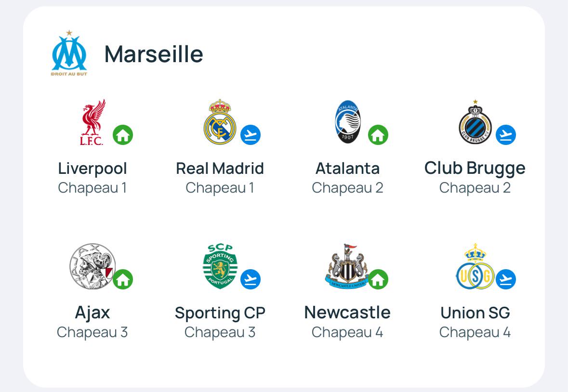Click the Real Madrid team name
The height and width of the screenshot is (392, 568).
click(220, 169)
